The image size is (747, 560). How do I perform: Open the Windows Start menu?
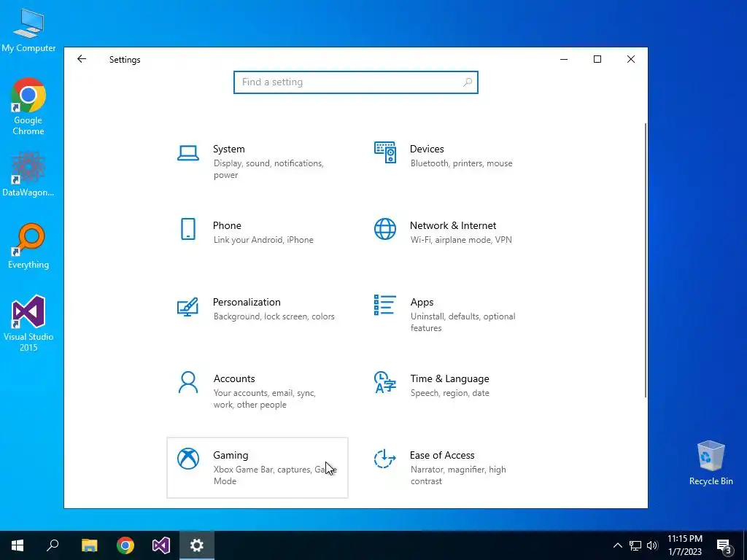18,545
